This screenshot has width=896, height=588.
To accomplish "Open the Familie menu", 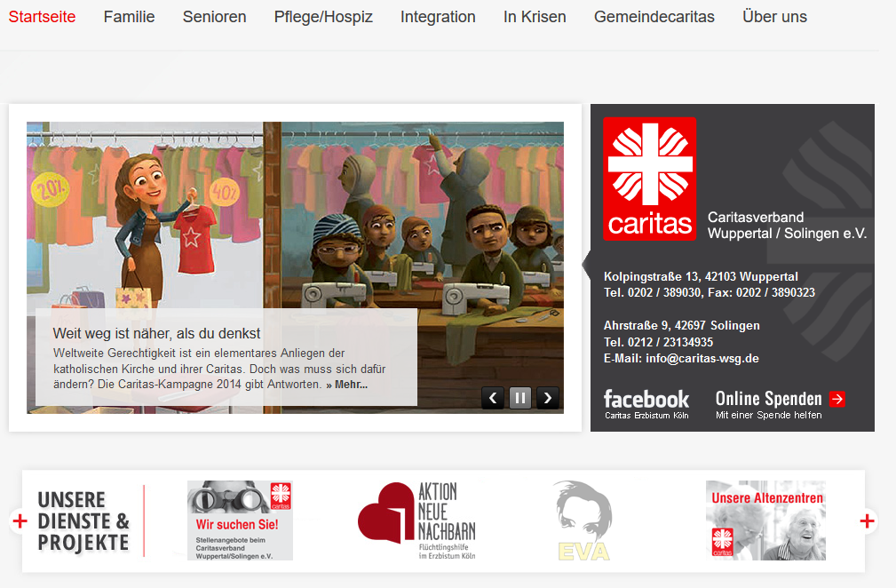I will point(129,17).
